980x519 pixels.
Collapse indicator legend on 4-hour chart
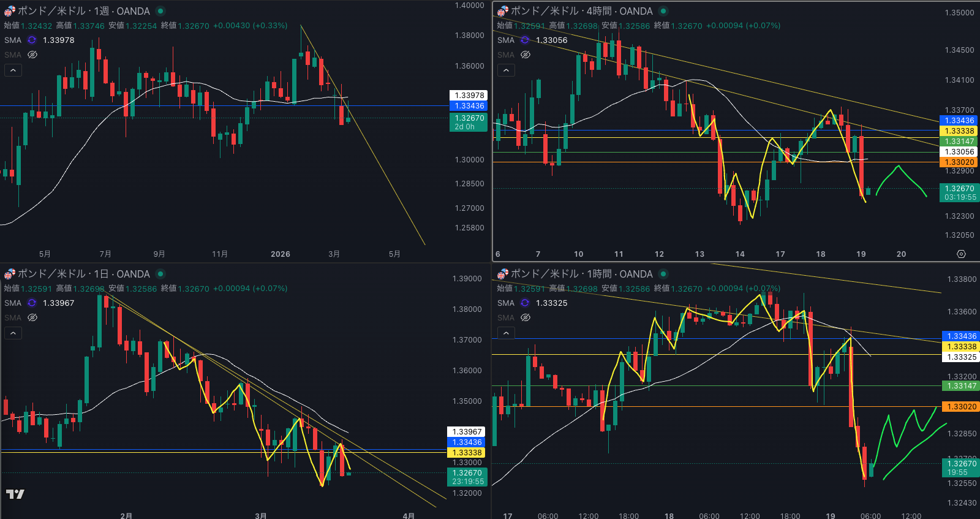tap(506, 70)
